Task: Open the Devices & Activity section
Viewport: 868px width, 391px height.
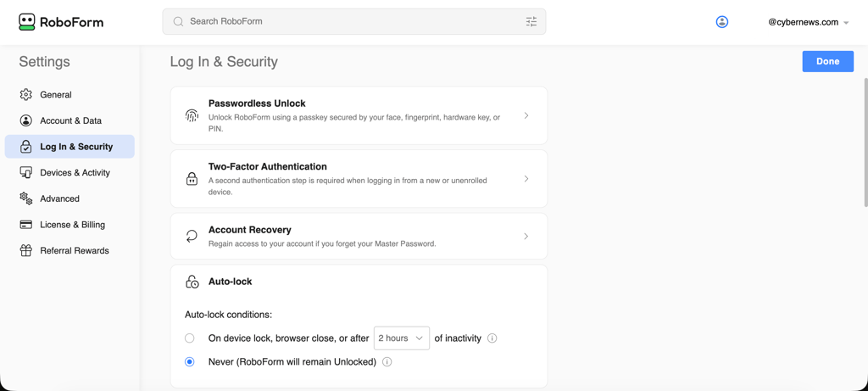Action: pyautogui.click(x=70, y=173)
